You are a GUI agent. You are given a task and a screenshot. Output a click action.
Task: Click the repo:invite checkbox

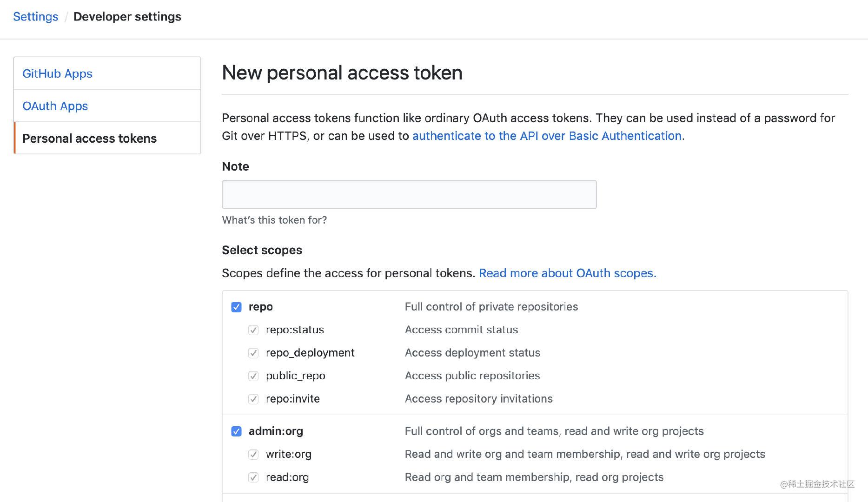253,399
